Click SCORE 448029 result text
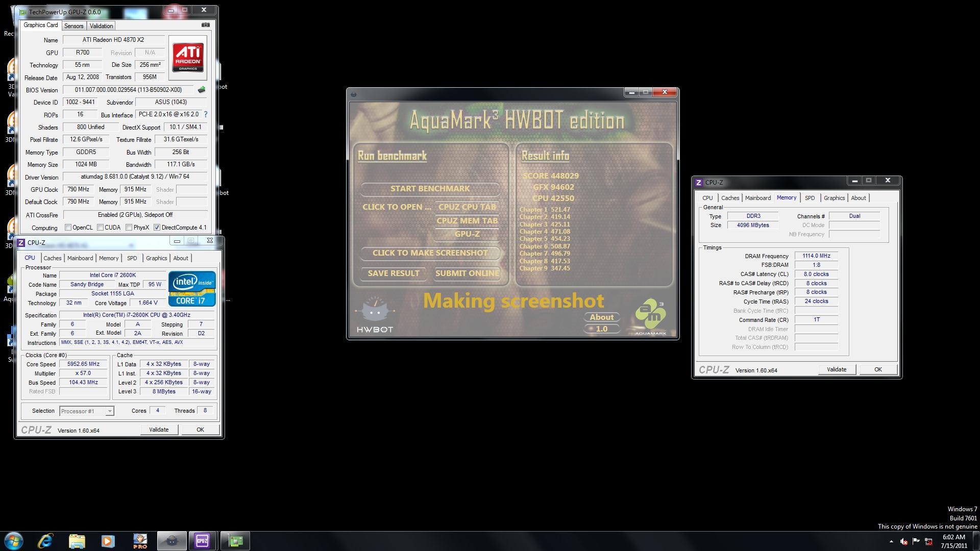Screen dimensions: 980x551 tap(551, 176)
